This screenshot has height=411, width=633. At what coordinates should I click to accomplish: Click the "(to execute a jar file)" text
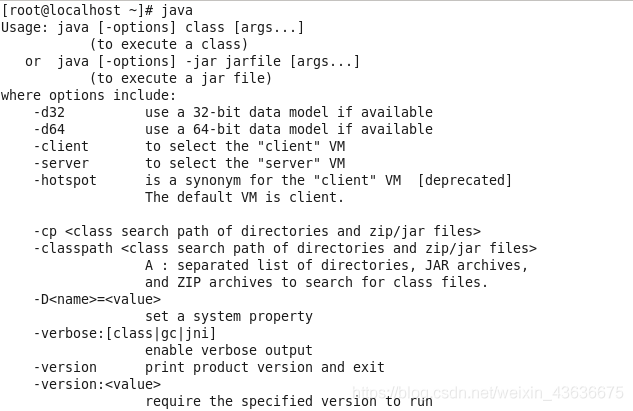pyautogui.click(x=180, y=79)
